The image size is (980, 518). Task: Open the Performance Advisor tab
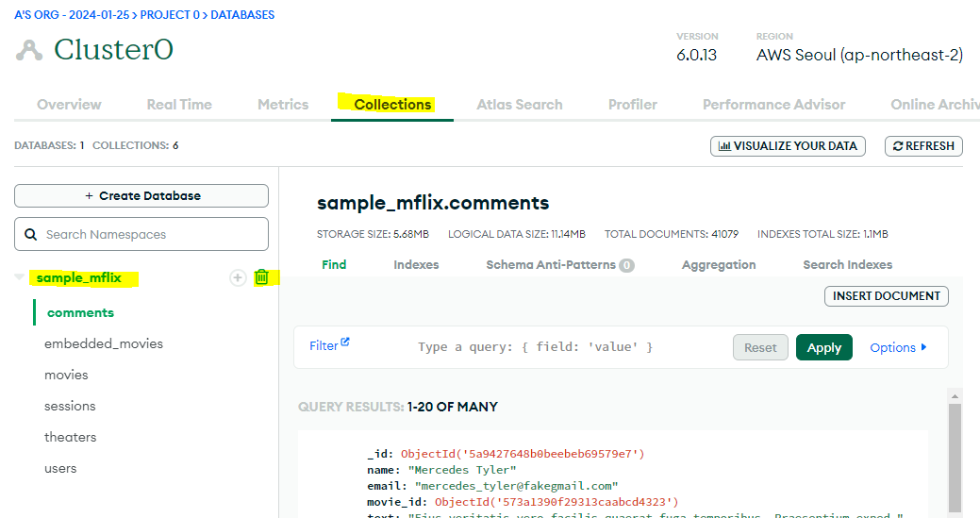773,105
